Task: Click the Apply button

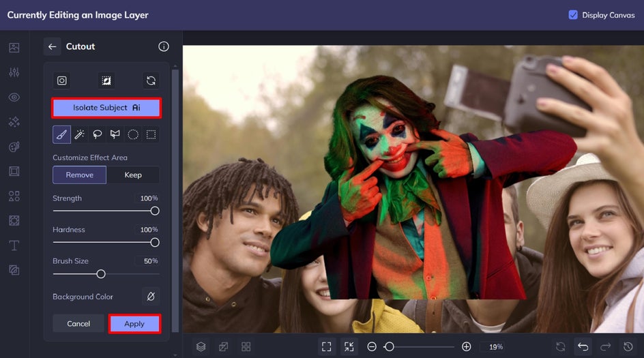Action: click(134, 323)
